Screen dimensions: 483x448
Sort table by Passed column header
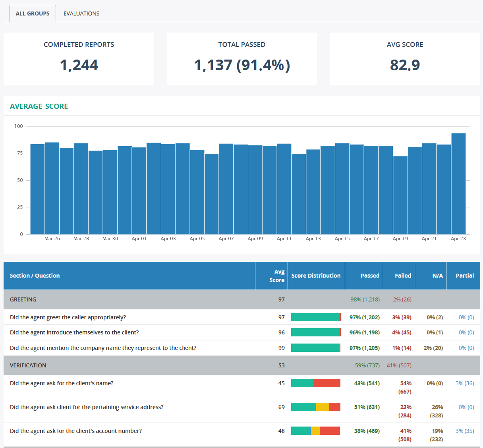coord(370,276)
